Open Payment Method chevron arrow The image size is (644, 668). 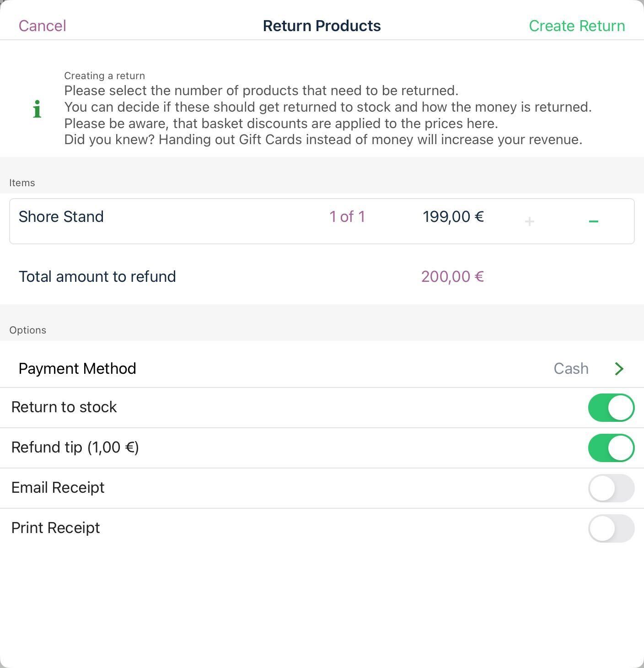click(619, 369)
